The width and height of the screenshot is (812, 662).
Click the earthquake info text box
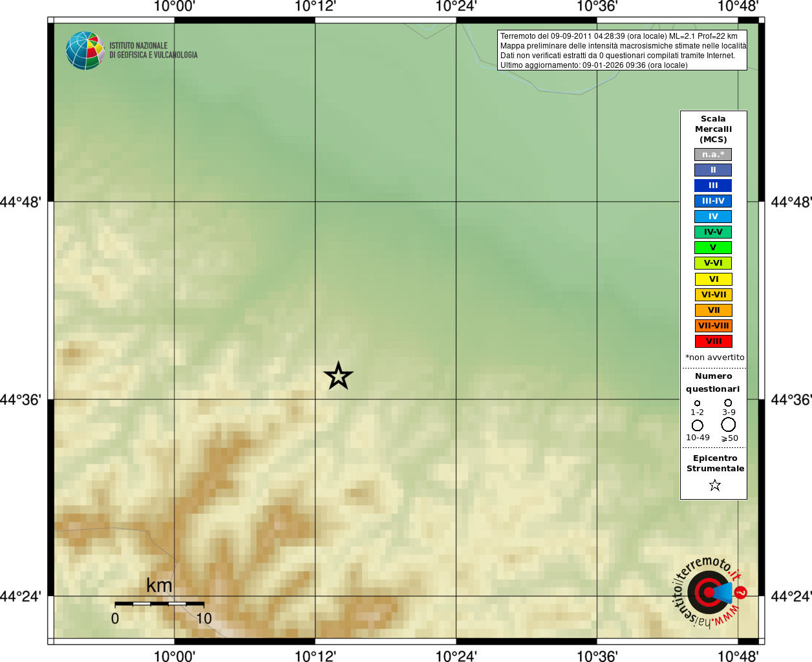(x=622, y=50)
